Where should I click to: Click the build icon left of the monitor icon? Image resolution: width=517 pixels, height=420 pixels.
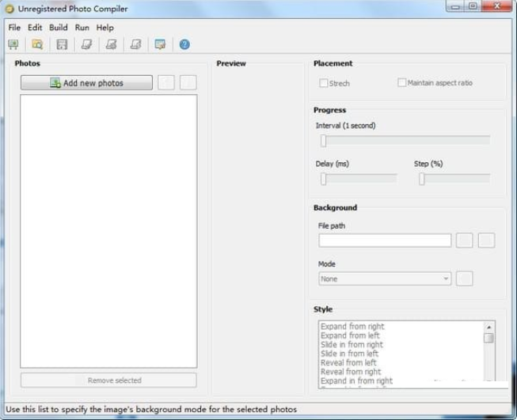(x=136, y=44)
